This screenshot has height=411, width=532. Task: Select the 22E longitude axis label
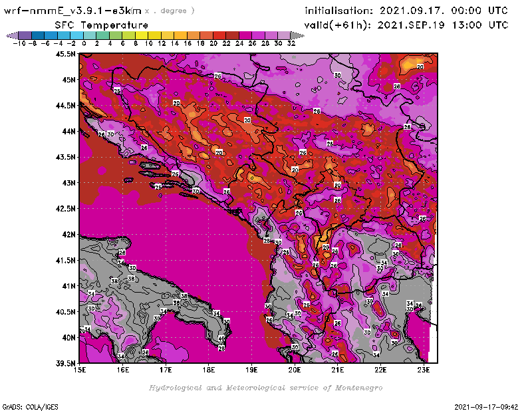[380, 370]
